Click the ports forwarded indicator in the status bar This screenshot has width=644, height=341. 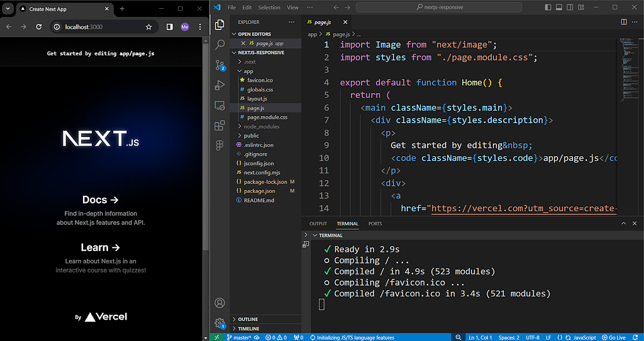point(299,337)
